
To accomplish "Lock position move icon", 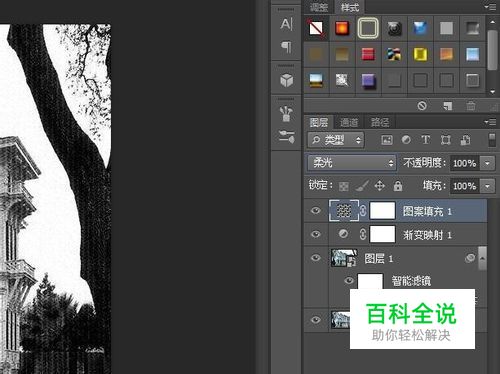I will (x=380, y=186).
